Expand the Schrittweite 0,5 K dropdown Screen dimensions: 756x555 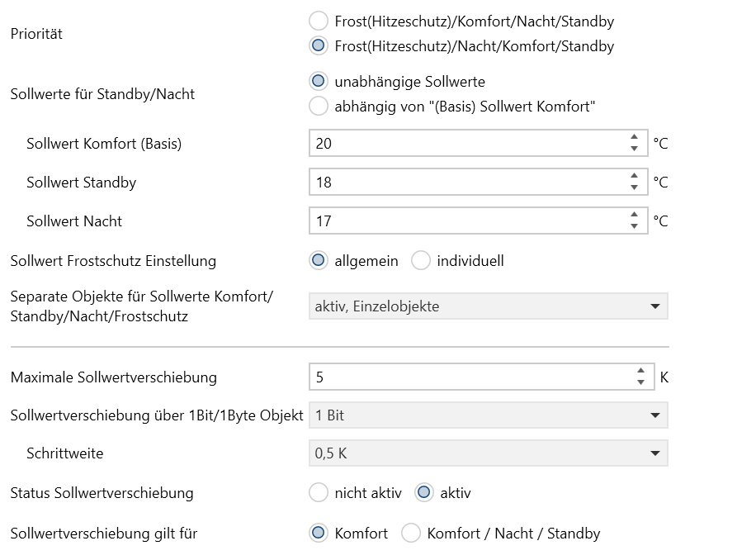(x=489, y=453)
